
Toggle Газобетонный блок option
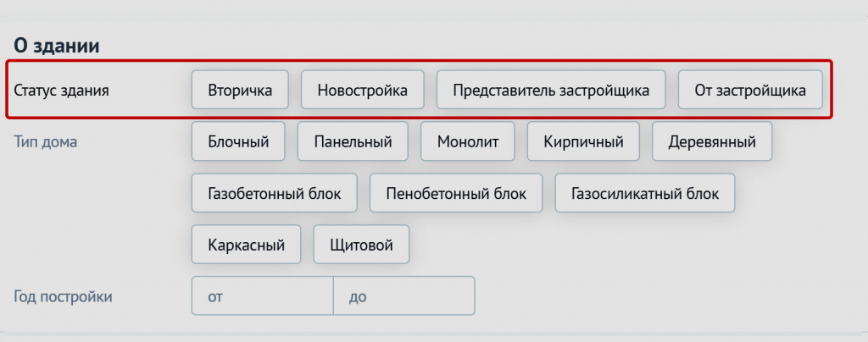pyautogui.click(x=275, y=194)
